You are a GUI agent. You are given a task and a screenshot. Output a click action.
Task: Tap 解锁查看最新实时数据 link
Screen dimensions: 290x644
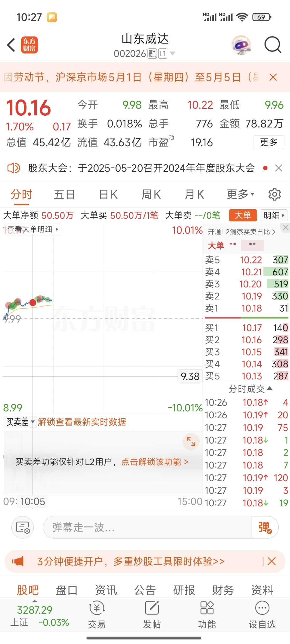82,422
